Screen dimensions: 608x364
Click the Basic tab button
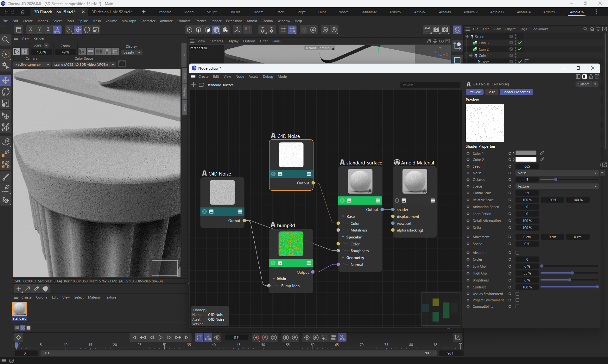491,92
